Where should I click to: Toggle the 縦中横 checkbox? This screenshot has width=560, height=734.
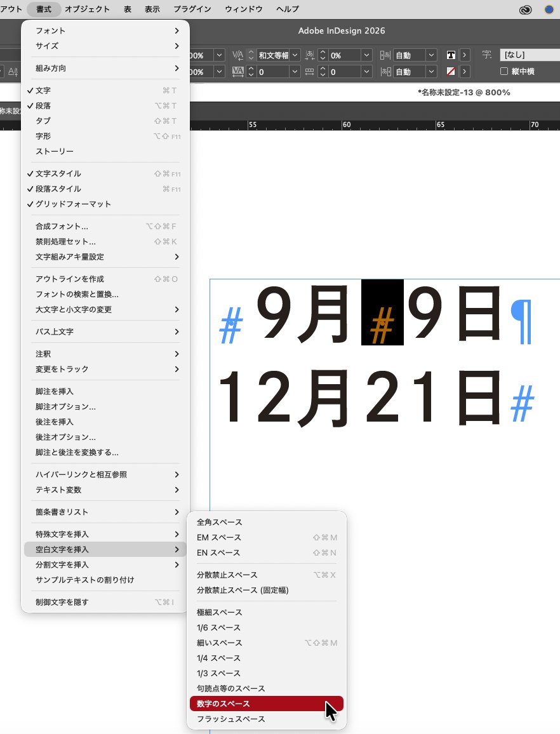(x=504, y=71)
